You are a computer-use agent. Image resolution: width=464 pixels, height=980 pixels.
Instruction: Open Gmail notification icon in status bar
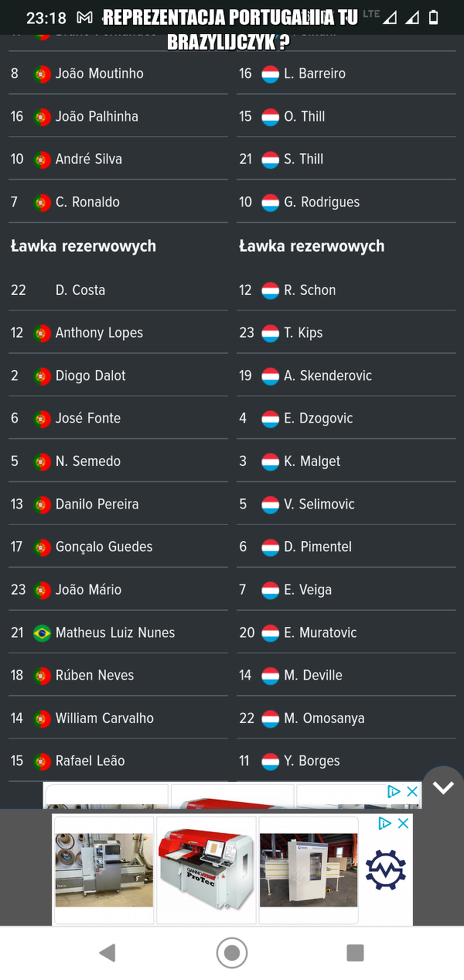(85, 17)
